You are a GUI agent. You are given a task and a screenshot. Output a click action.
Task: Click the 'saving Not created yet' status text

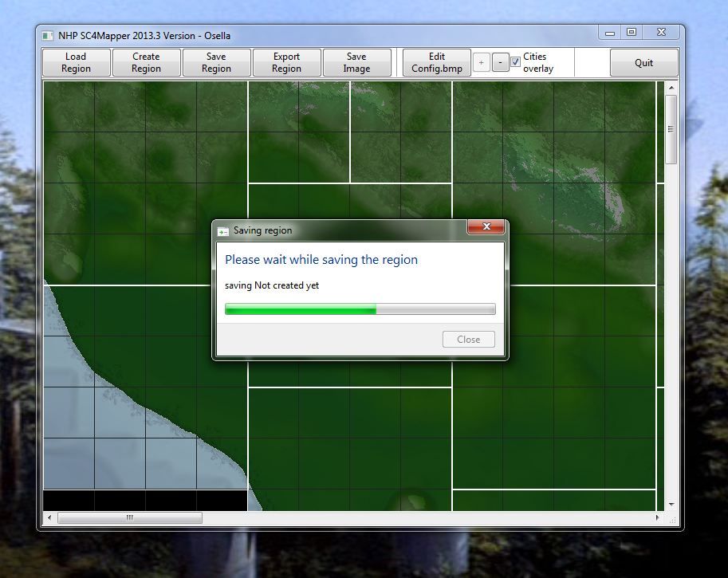tap(272, 285)
